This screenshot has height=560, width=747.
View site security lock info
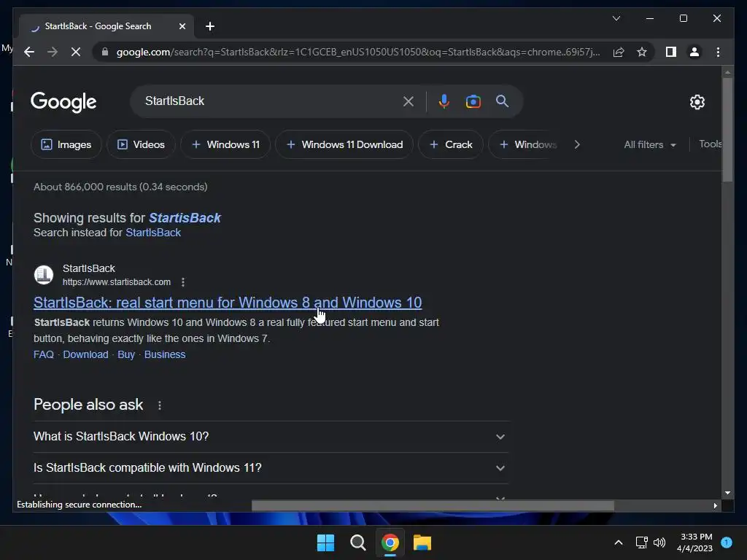point(105,52)
